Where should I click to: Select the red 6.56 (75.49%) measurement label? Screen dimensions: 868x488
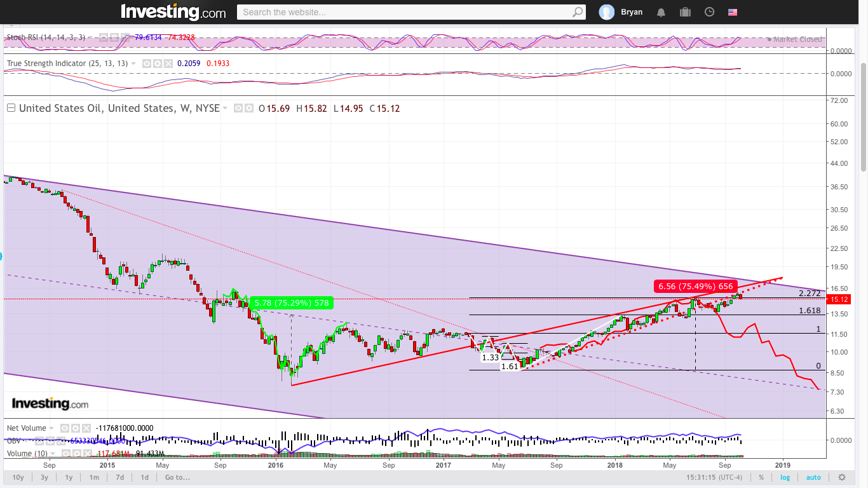point(695,286)
